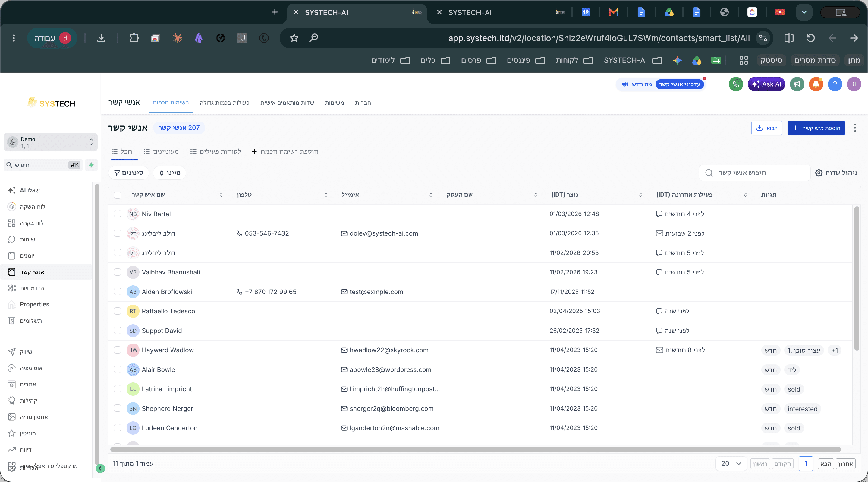
Task: Focus the חיפוש אנשי קשר search field
Action: (755, 173)
